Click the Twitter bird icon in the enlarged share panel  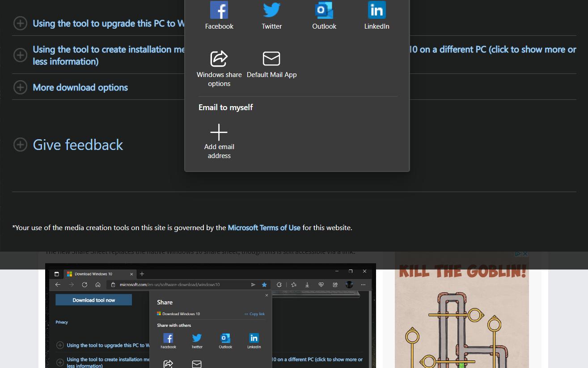pos(272,10)
